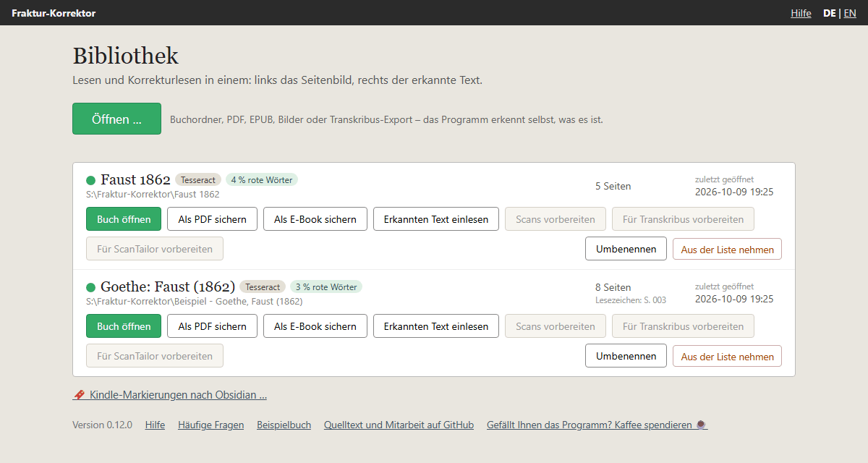
Task: Switch language to EN
Action: pyautogui.click(x=850, y=13)
